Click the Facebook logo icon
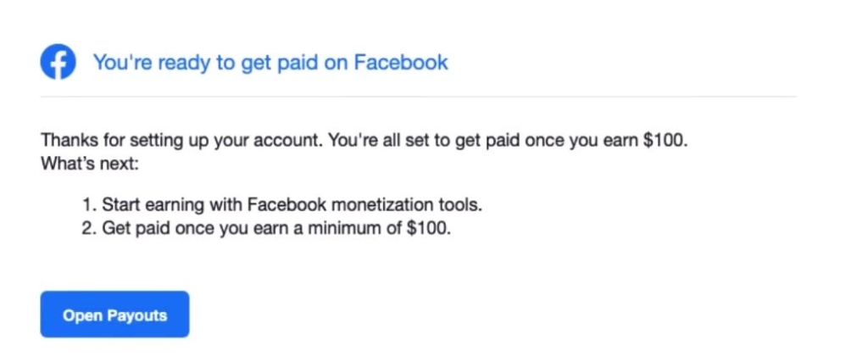 pyautogui.click(x=58, y=62)
